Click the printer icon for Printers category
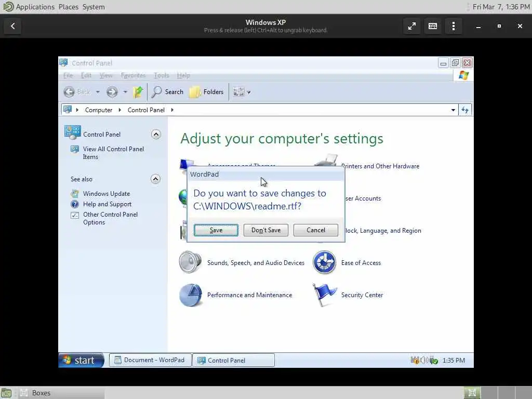This screenshot has height=399, width=532. (326, 161)
